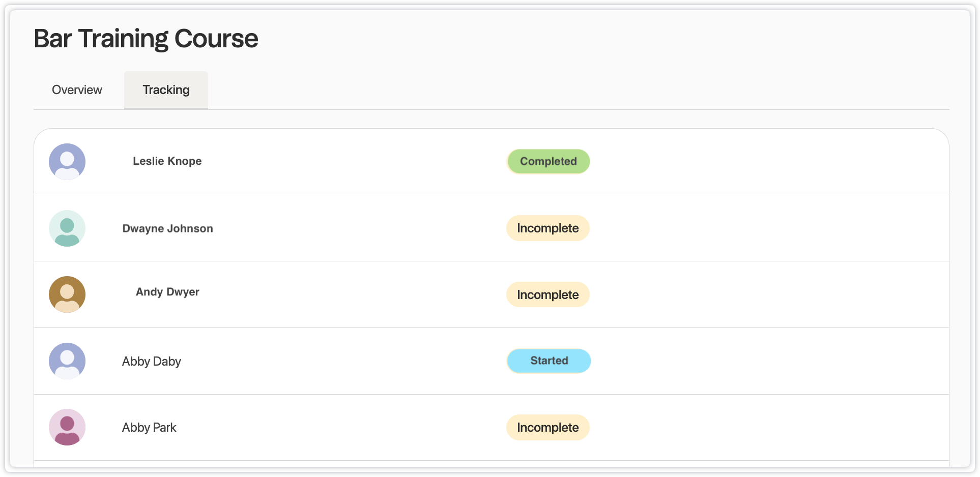Click Leslie Knope's profile avatar
Screen dimensions: 980x477
(x=67, y=162)
